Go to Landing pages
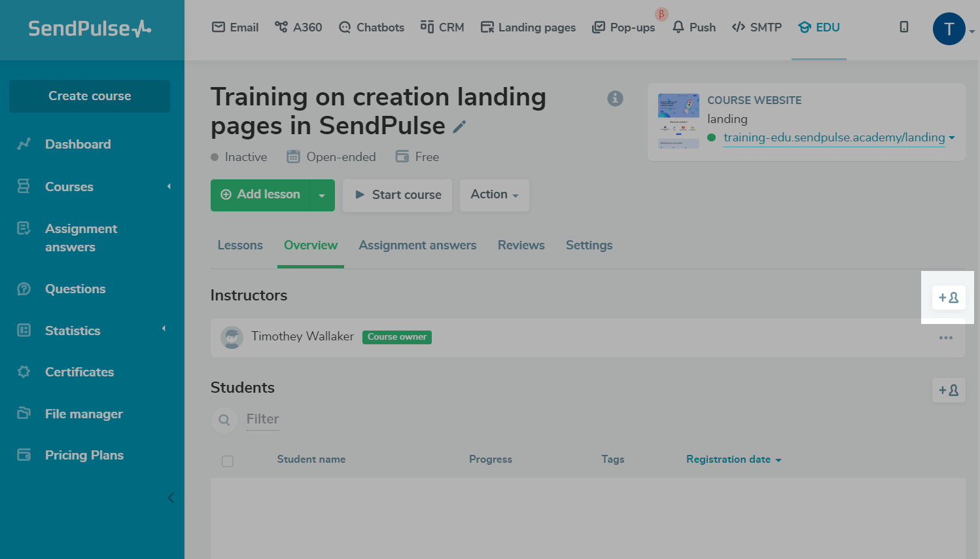This screenshot has width=980, height=559. click(528, 27)
